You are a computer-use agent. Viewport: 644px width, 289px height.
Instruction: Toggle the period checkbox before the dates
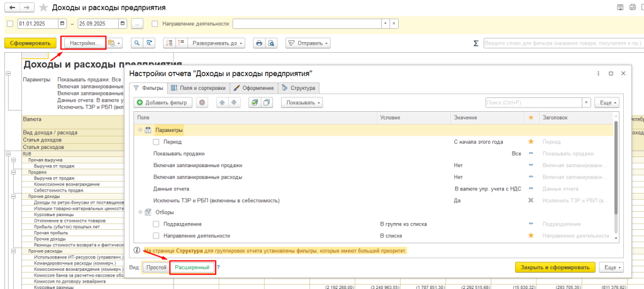point(10,23)
